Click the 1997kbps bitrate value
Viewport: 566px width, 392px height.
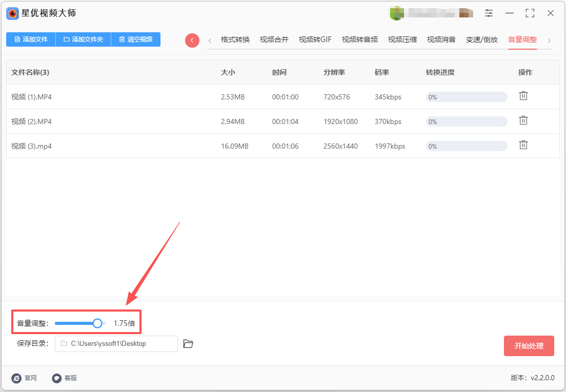(390, 146)
